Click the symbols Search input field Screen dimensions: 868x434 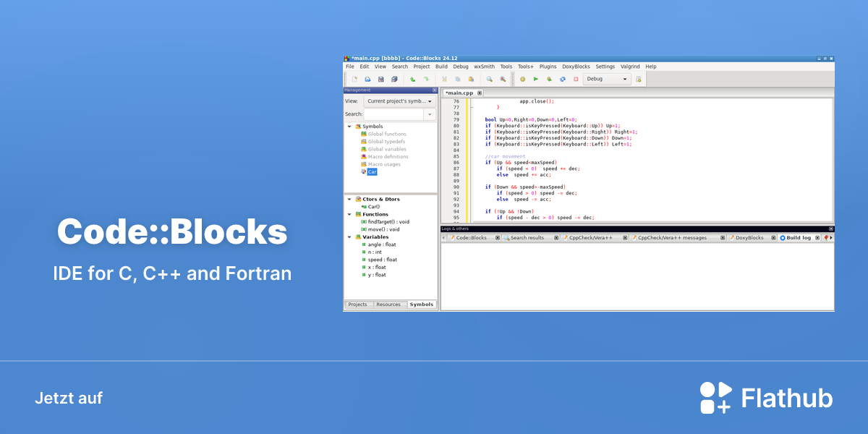393,114
